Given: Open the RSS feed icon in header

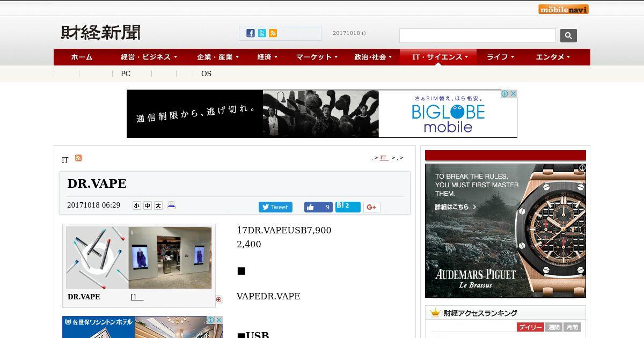Looking at the screenshot, I should (273, 33).
